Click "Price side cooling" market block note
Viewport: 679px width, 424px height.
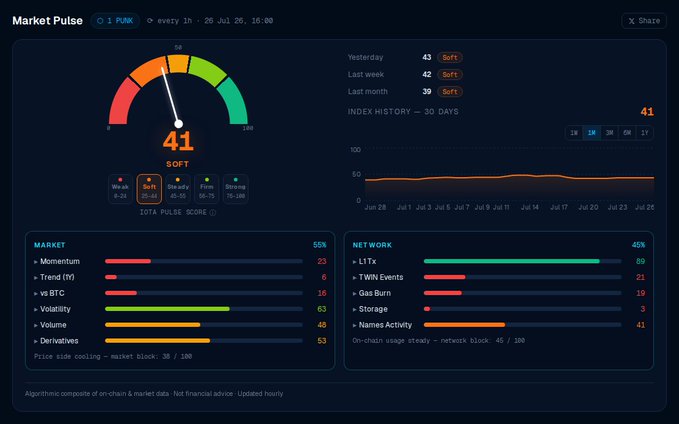pos(113,356)
